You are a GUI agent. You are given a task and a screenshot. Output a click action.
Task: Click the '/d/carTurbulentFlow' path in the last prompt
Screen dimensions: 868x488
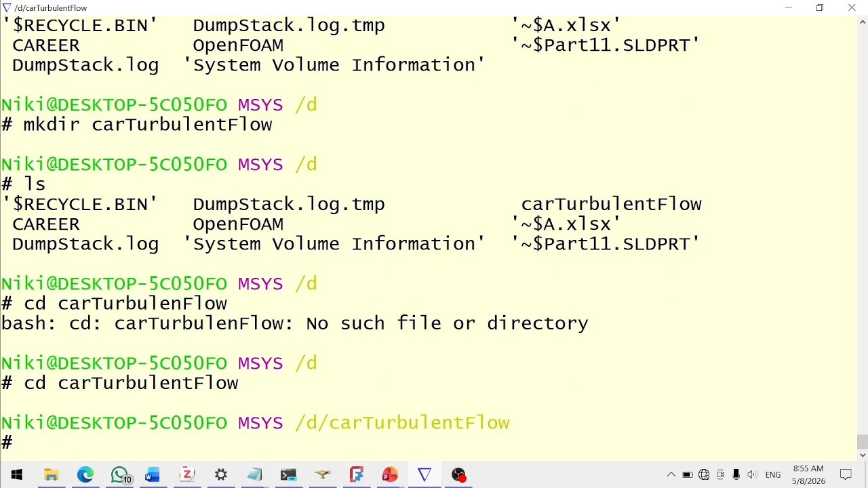pos(402,423)
